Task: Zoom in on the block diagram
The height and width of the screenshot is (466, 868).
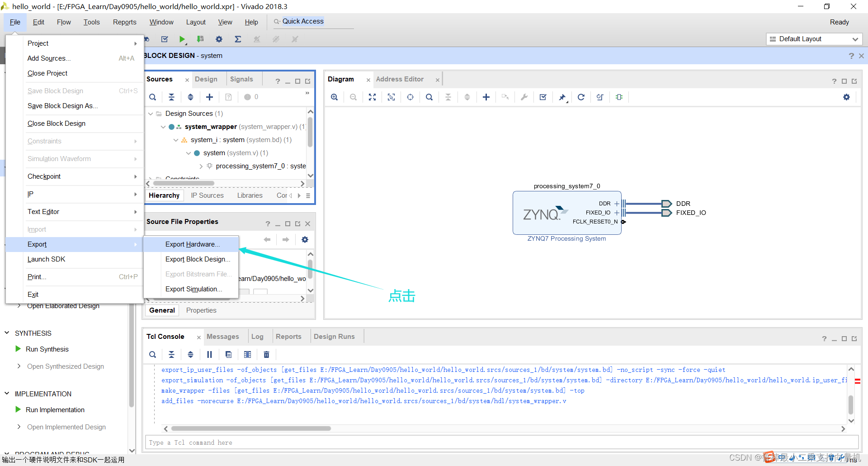Action: coord(334,97)
